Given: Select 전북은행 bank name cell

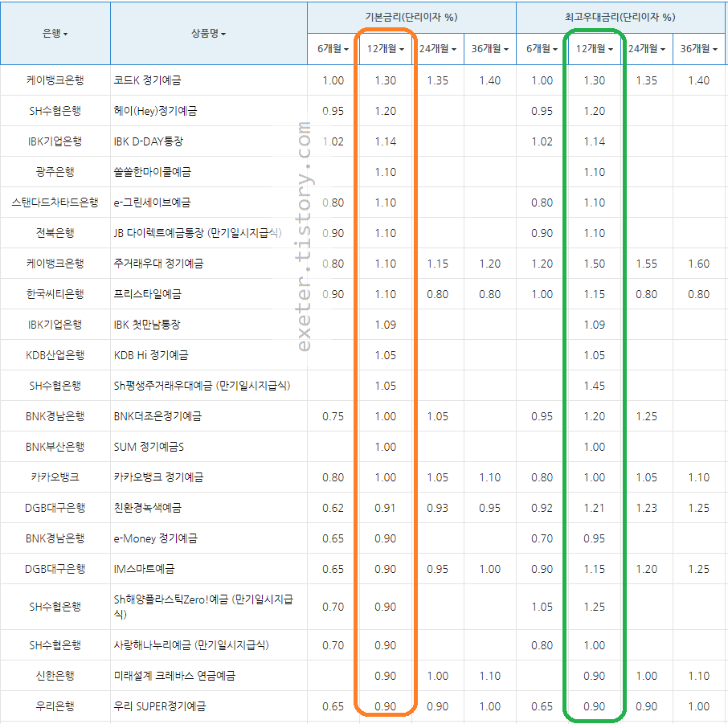Looking at the screenshot, I should coord(55,233).
